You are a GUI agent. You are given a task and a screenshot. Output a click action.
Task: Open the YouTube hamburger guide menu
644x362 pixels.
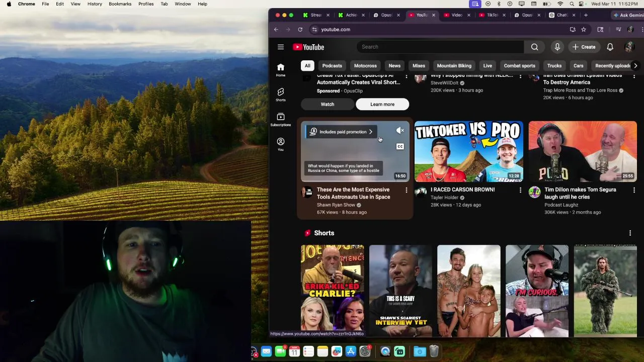(281, 47)
